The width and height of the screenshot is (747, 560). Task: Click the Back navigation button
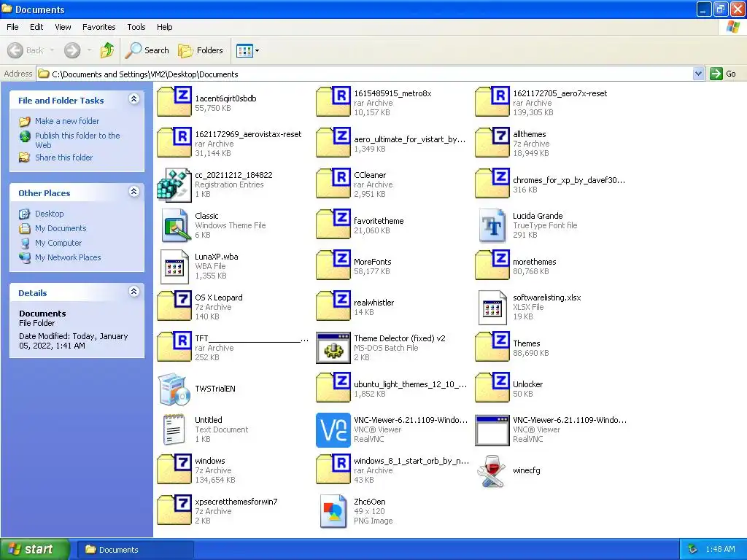(x=26, y=50)
